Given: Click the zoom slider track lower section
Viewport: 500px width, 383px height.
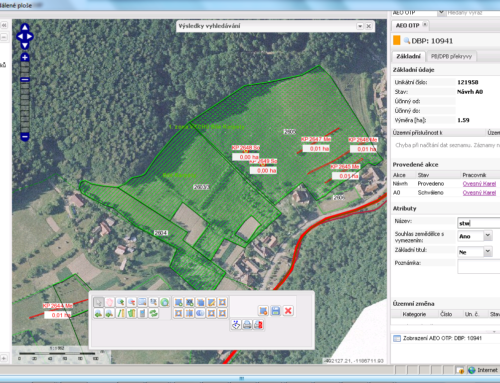Looking at the screenshot, I should pos(25,108).
